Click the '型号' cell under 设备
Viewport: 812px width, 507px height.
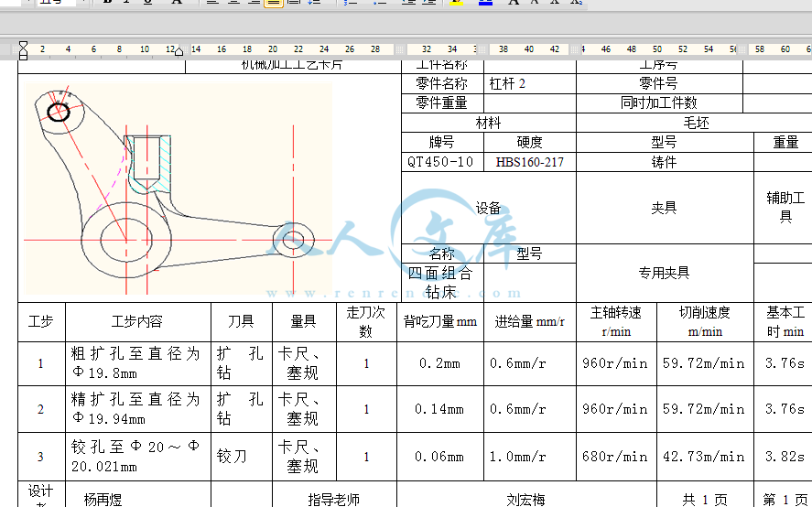(530, 253)
